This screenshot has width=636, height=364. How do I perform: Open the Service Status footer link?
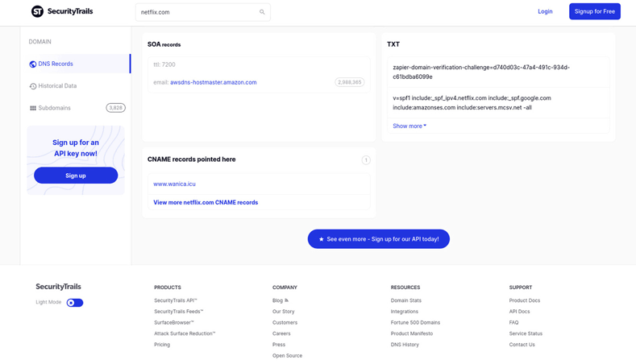[x=526, y=333]
